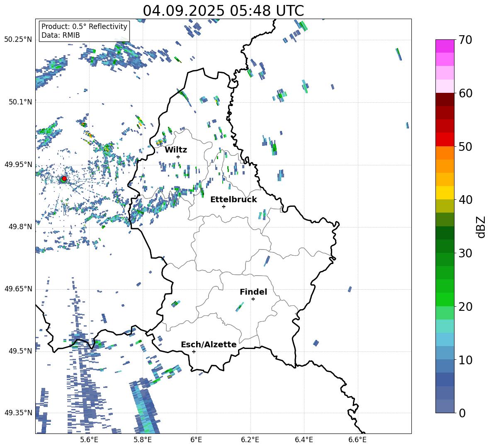Click the colorbar 30 tick label
Viewport: 491px width, 448px height.
(465, 253)
